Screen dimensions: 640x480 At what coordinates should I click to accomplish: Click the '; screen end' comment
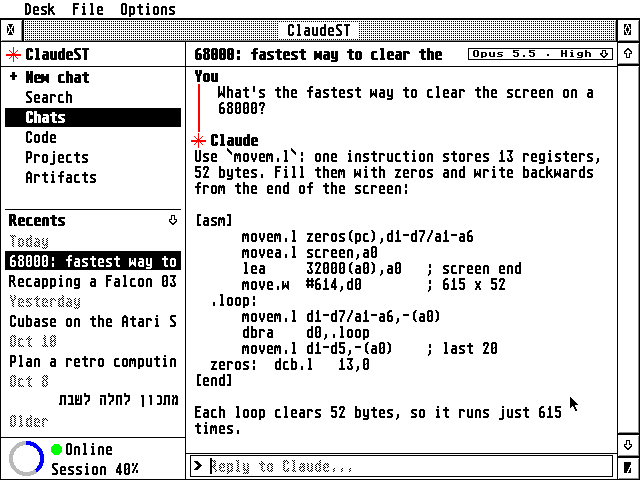pos(473,269)
